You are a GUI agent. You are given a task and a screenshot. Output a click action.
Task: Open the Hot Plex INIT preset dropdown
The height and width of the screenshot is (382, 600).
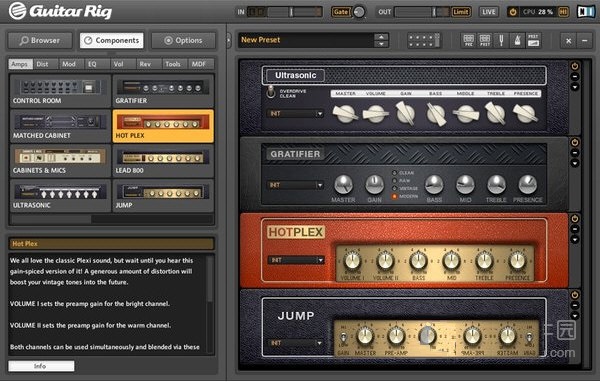(x=296, y=260)
